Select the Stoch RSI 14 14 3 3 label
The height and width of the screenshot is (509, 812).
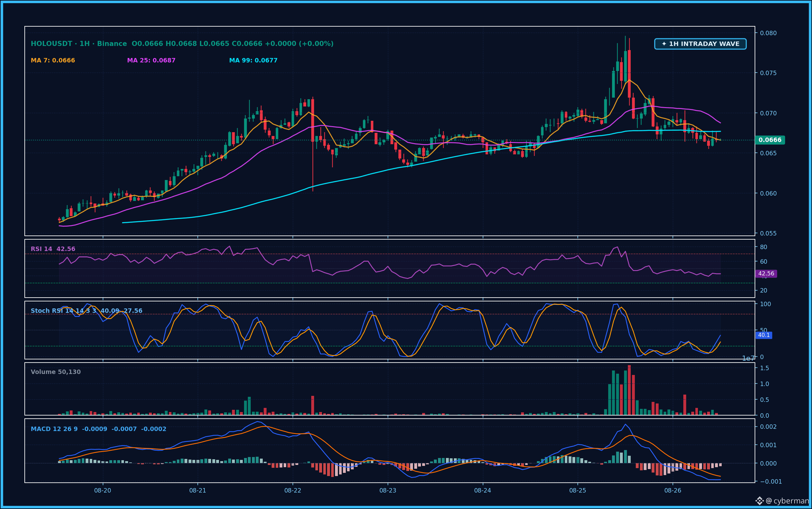click(x=87, y=311)
